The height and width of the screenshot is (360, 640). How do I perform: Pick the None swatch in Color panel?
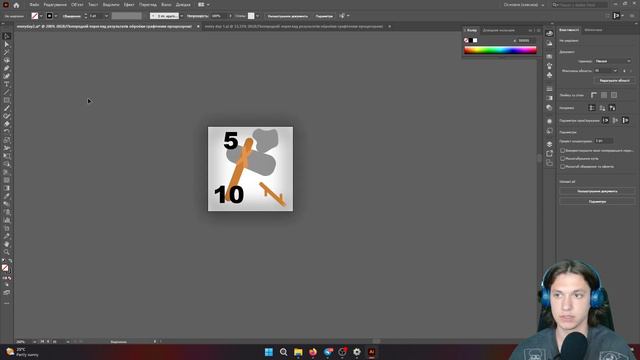coord(466,40)
